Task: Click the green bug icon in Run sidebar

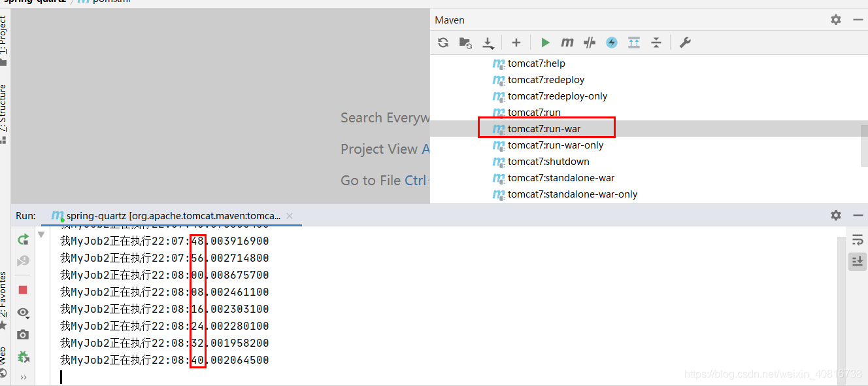Action: (x=23, y=357)
